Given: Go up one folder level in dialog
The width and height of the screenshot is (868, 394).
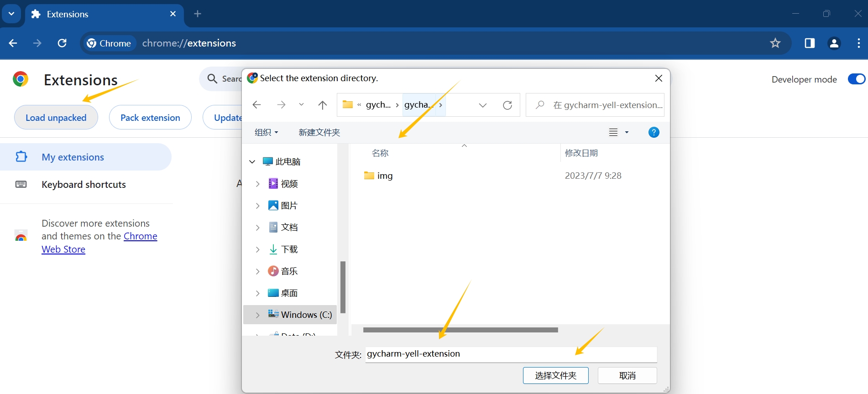Looking at the screenshot, I should [x=323, y=105].
